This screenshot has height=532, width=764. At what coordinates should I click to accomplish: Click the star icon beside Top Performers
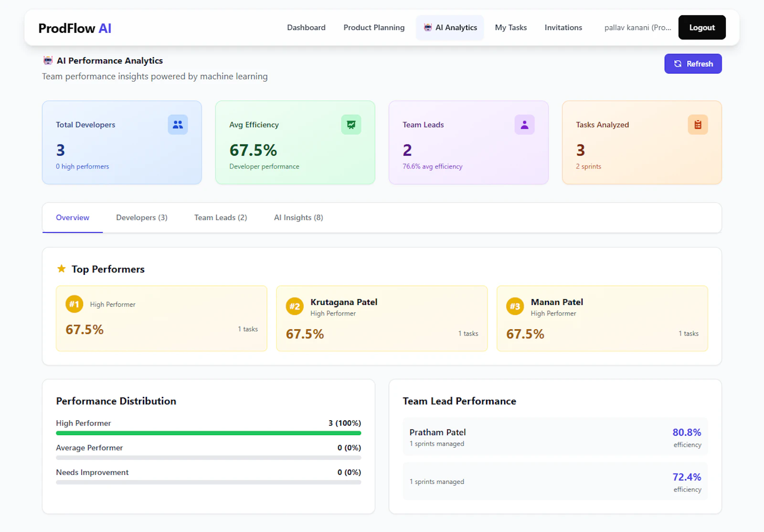(x=61, y=269)
